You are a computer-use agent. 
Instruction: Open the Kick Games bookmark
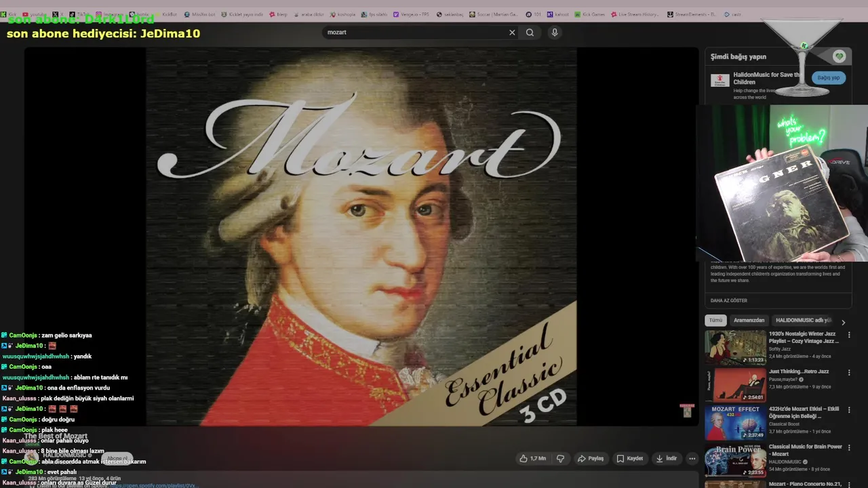tap(589, 14)
